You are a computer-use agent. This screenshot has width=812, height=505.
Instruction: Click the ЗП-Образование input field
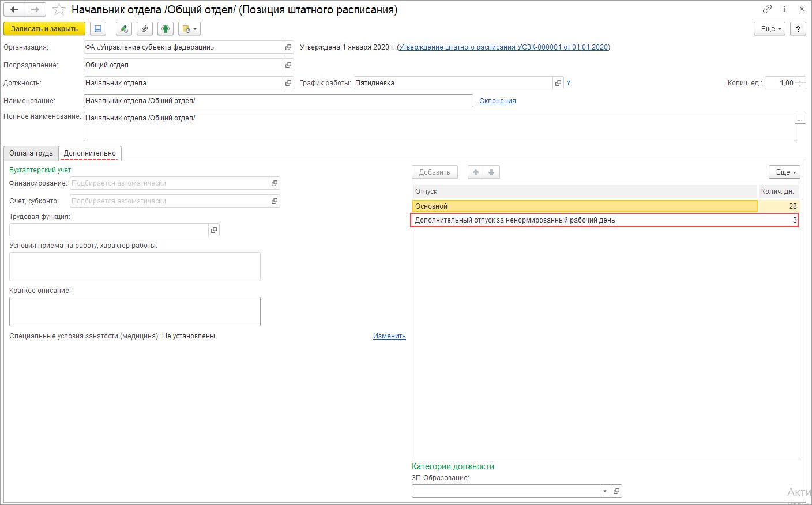tap(506, 491)
